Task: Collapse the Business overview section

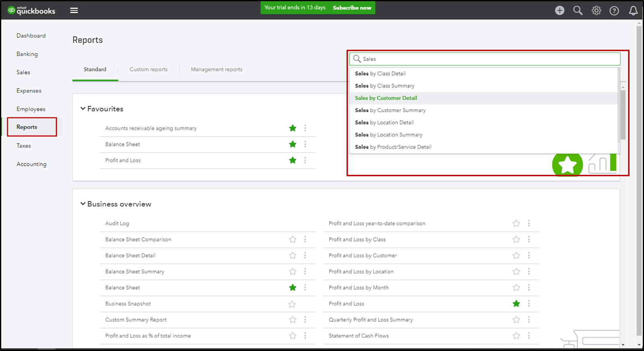Action: click(x=83, y=204)
